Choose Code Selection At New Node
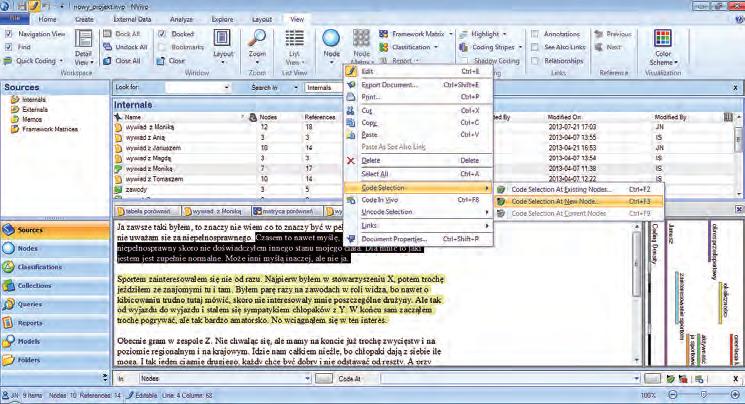The height and width of the screenshot is (404, 745). [579, 202]
